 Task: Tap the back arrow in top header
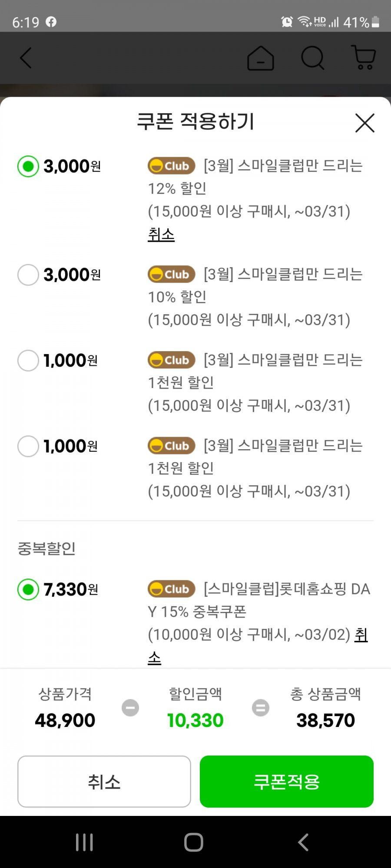point(26,58)
